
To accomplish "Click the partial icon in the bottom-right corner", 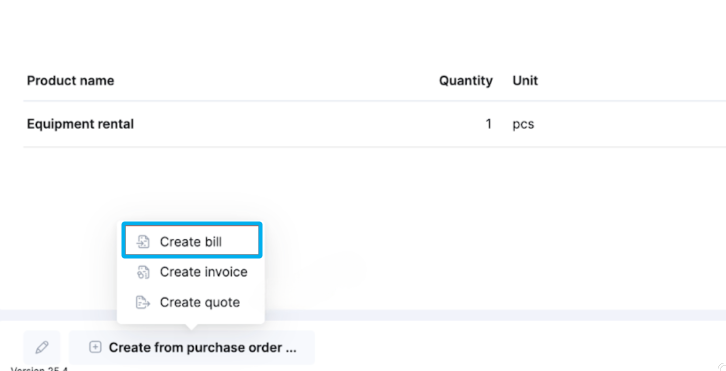I will (721, 367).
